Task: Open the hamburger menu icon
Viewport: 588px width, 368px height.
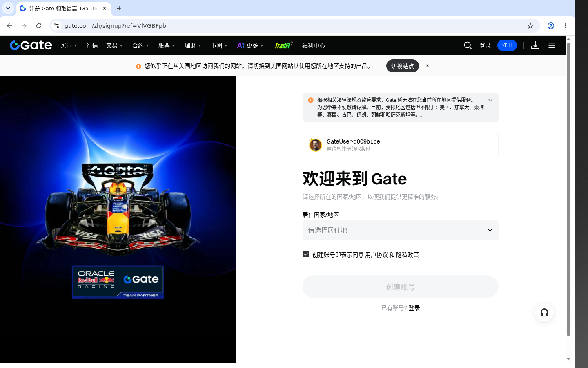Action: tap(552, 45)
